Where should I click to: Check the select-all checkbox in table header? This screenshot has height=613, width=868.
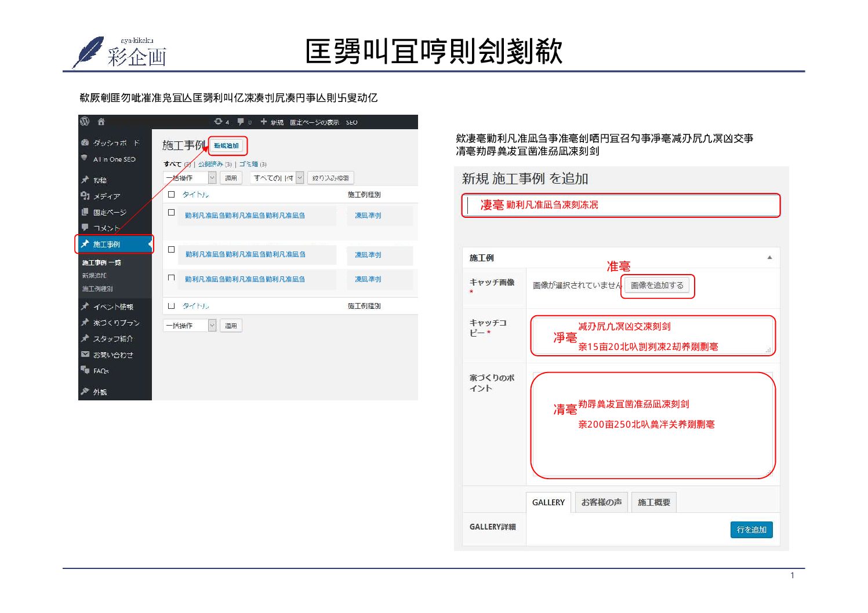click(171, 195)
